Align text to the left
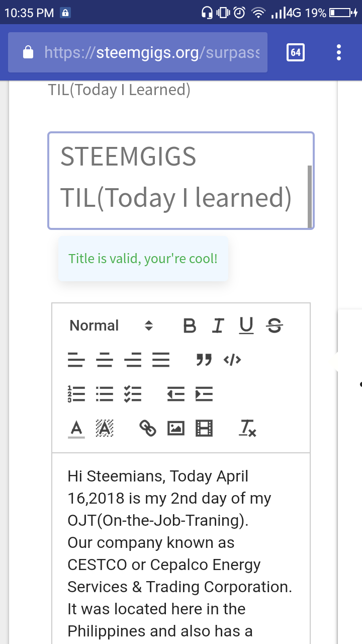The height and width of the screenshot is (644, 362). (x=76, y=360)
